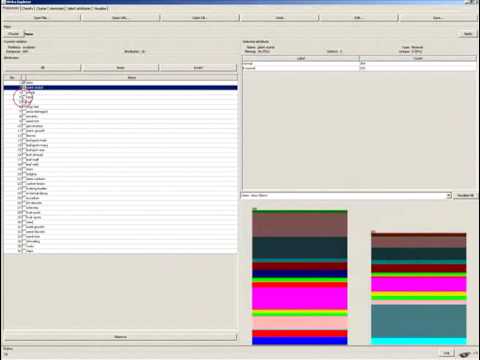This screenshot has width=480, height=360.
Task: Select the shriveling attribute row
Action: click(121, 241)
